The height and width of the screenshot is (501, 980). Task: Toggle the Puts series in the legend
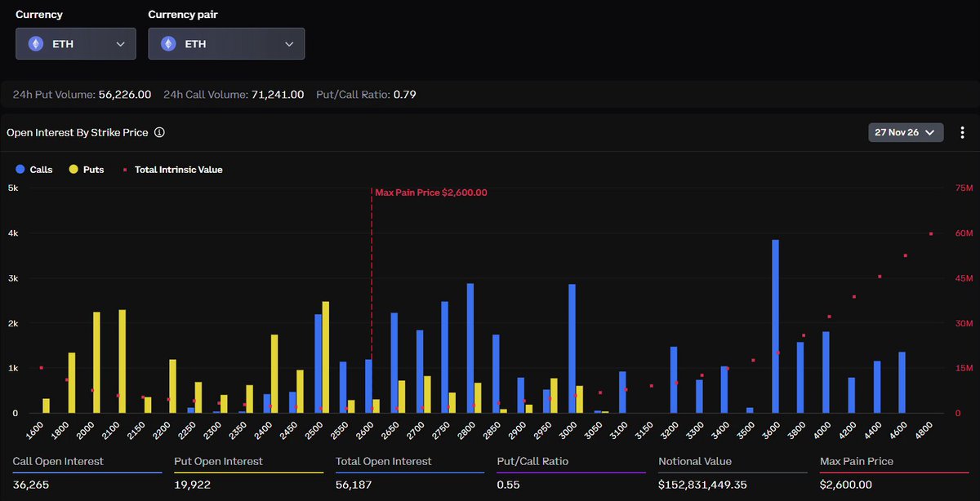tap(87, 170)
